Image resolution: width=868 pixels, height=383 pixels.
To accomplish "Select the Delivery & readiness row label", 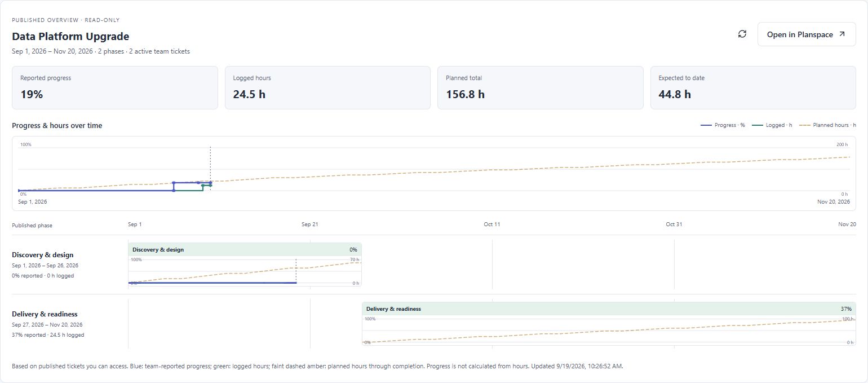I will [x=45, y=314].
